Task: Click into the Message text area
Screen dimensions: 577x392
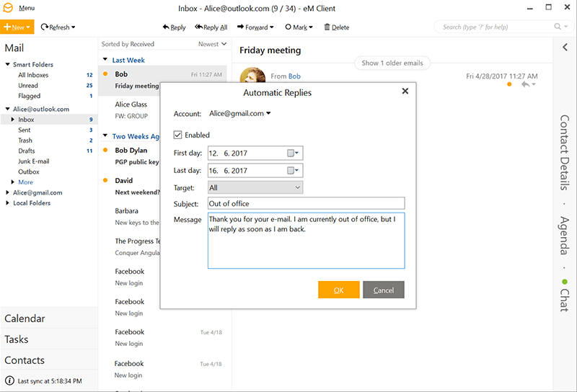Action: tap(306, 241)
